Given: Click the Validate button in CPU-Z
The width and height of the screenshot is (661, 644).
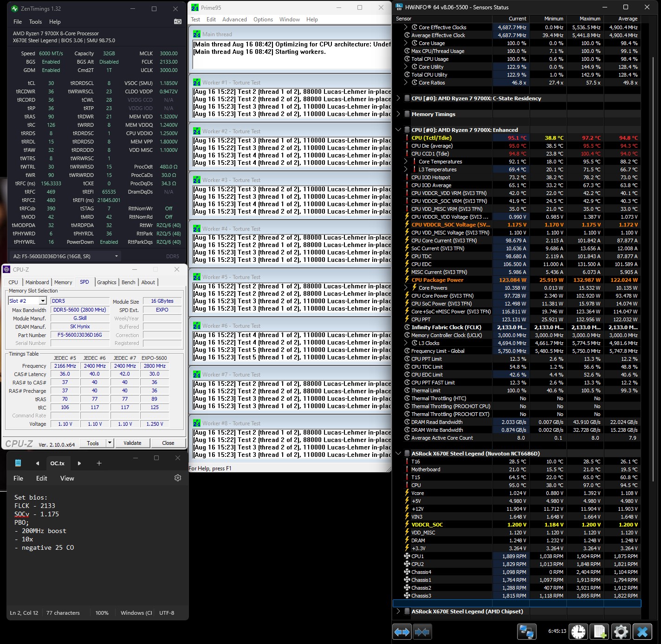Looking at the screenshot, I should (132, 443).
